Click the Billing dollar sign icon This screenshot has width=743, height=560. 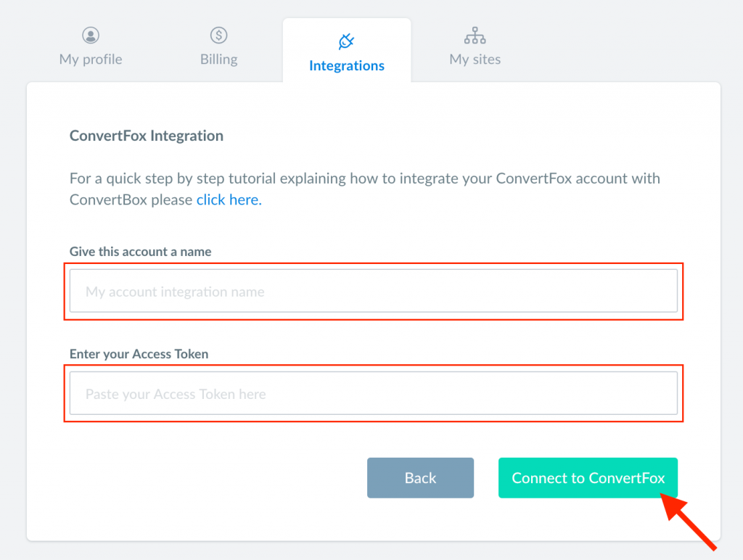pyautogui.click(x=218, y=35)
